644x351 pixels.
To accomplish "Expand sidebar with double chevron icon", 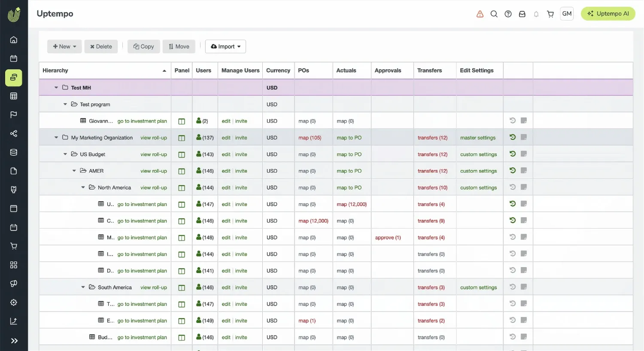I will (x=14, y=341).
